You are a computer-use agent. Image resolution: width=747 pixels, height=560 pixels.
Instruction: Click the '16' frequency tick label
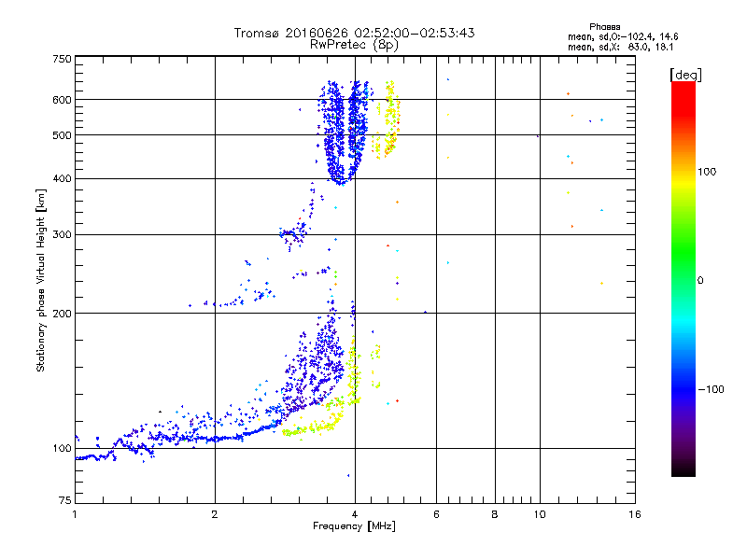click(635, 514)
